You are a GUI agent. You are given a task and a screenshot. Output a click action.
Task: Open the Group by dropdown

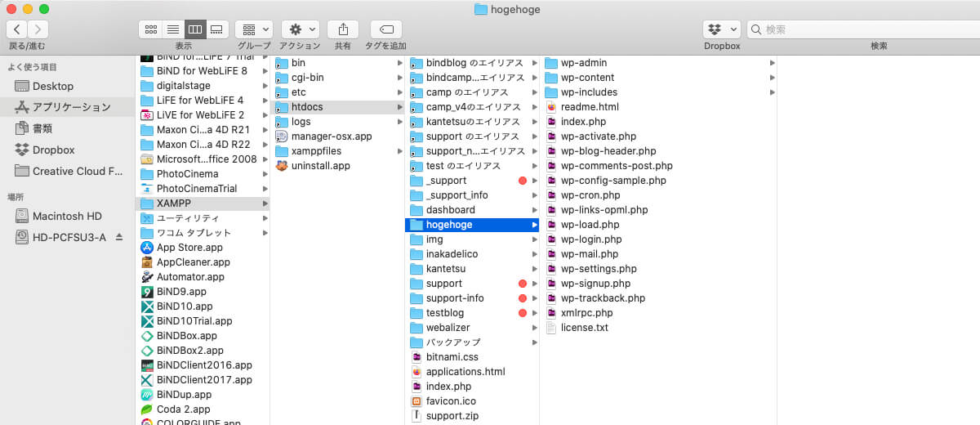254,29
